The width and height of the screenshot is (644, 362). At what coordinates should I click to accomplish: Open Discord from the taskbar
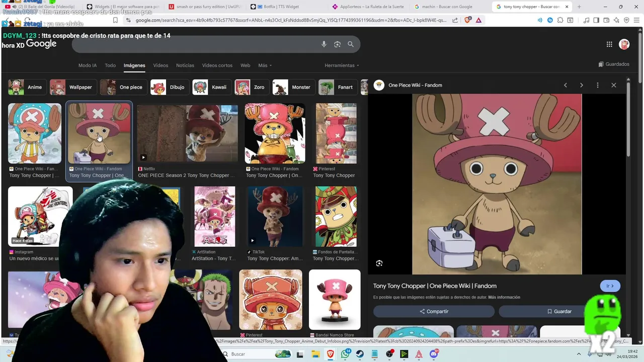pyautogui.click(x=434, y=354)
